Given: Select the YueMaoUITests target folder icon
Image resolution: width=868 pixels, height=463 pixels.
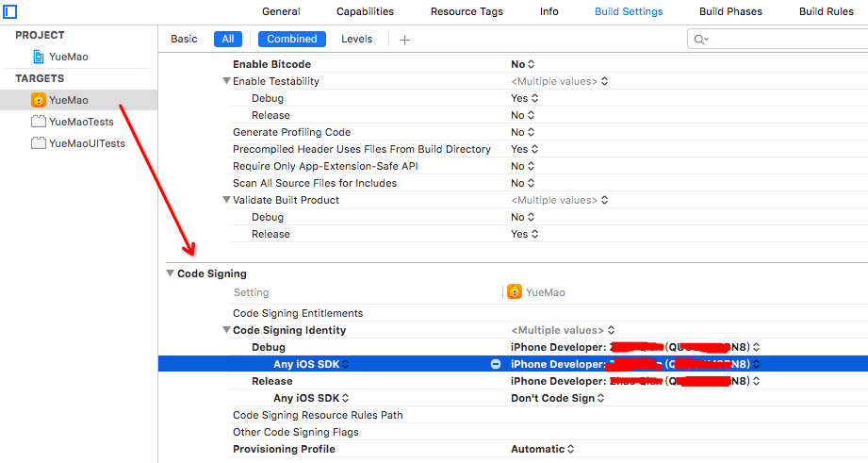Looking at the screenshot, I should pyautogui.click(x=39, y=143).
